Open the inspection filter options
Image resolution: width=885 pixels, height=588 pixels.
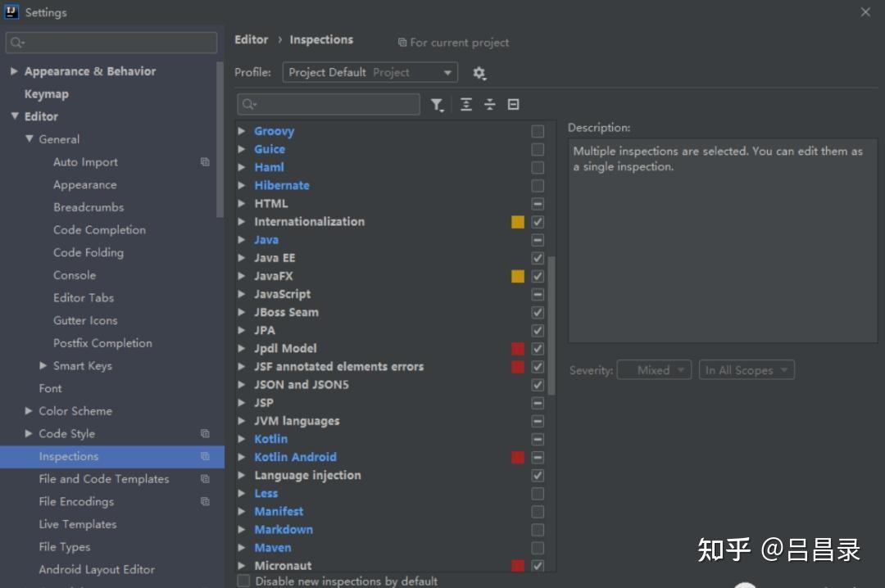pos(437,104)
